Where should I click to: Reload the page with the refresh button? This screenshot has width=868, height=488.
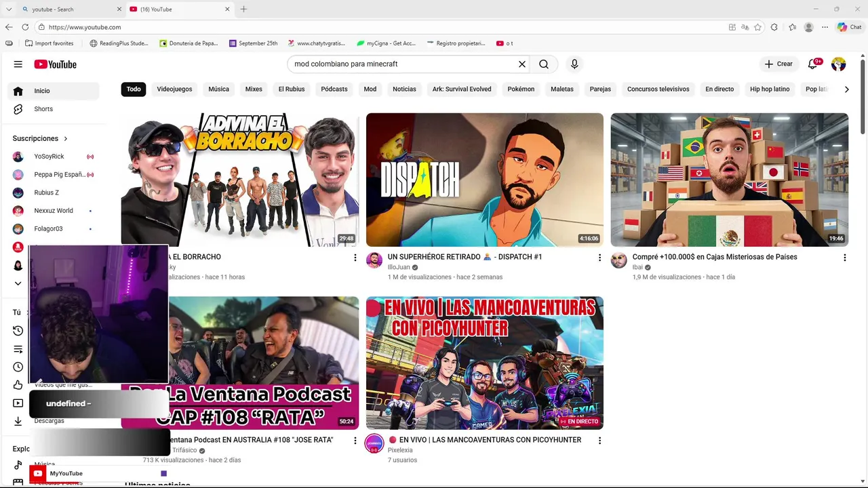click(x=25, y=27)
